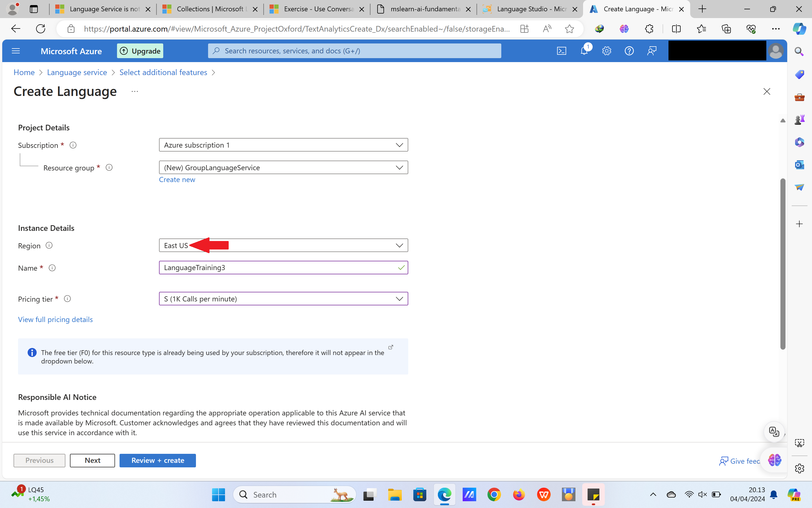The width and height of the screenshot is (812, 508).
Task: Open View full pricing details link
Action: point(55,319)
